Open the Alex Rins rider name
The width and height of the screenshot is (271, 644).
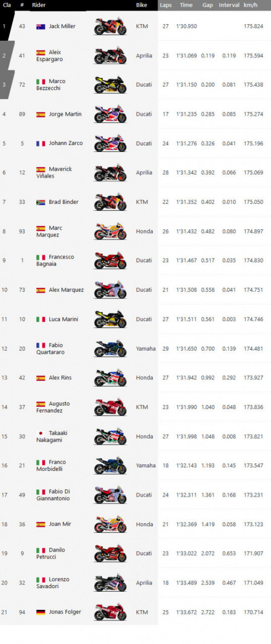click(60, 377)
